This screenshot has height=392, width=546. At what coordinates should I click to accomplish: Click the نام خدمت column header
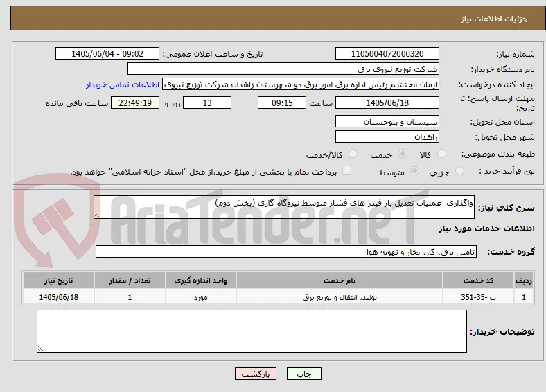(x=340, y=280)
